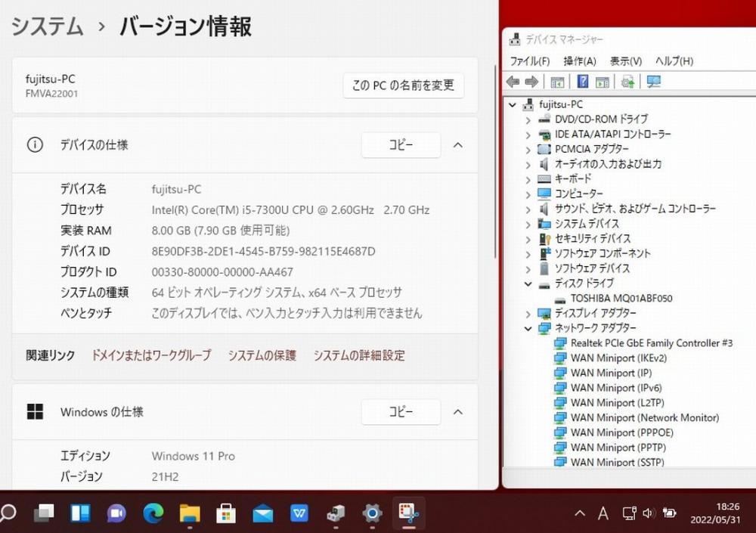The image size is (756, 533).
Task: Open the Widgets icon on the taskbar
Action: tap(81, 513)
